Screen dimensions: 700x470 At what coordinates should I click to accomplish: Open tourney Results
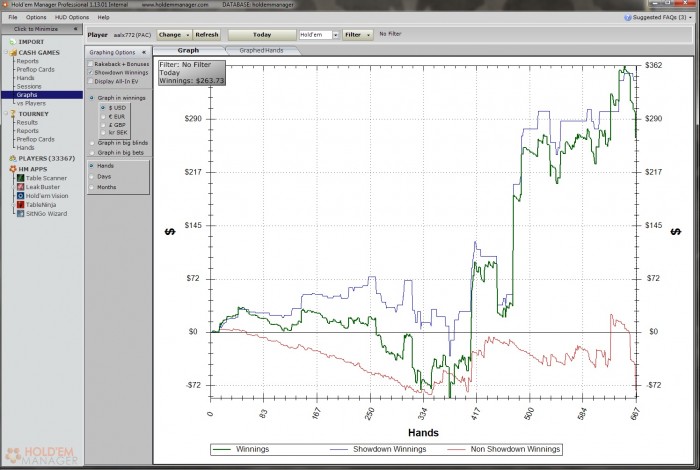(27, 122)
